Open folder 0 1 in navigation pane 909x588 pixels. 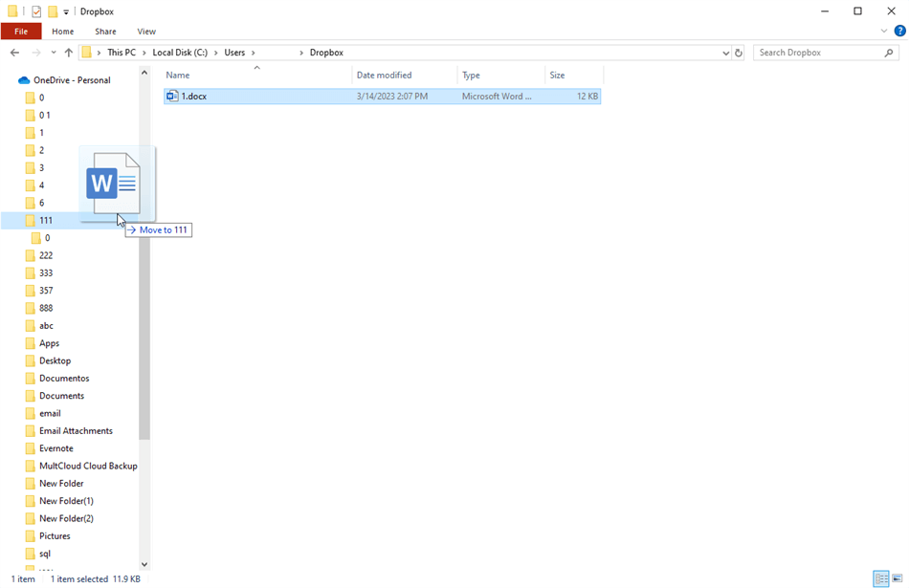(x=45, y=116)
